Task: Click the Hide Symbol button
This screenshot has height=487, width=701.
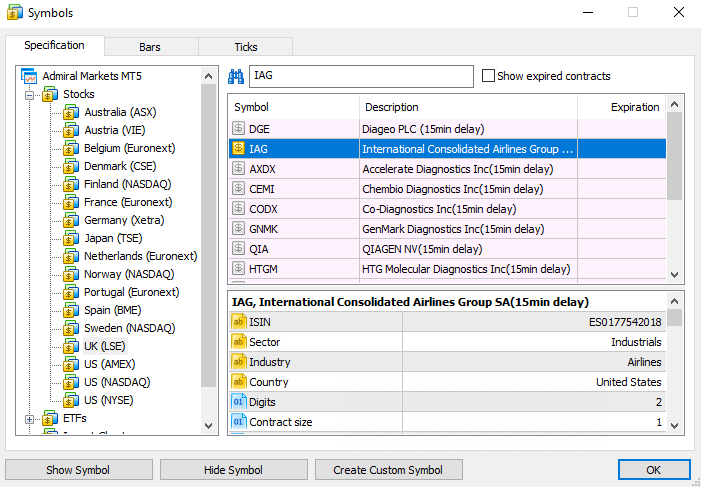Action: pos(234,470)
